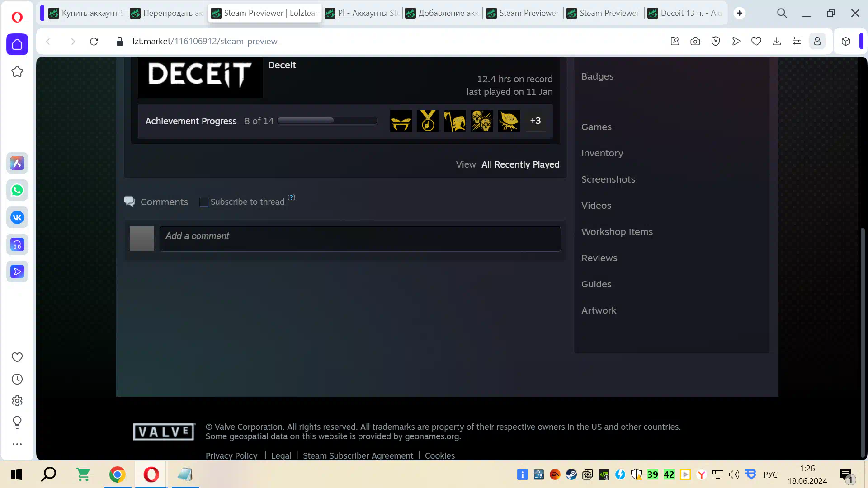Click the medal achievement icon
This screenshot has height=488, width=868.
pyautogui.click(x=428, y=121)
